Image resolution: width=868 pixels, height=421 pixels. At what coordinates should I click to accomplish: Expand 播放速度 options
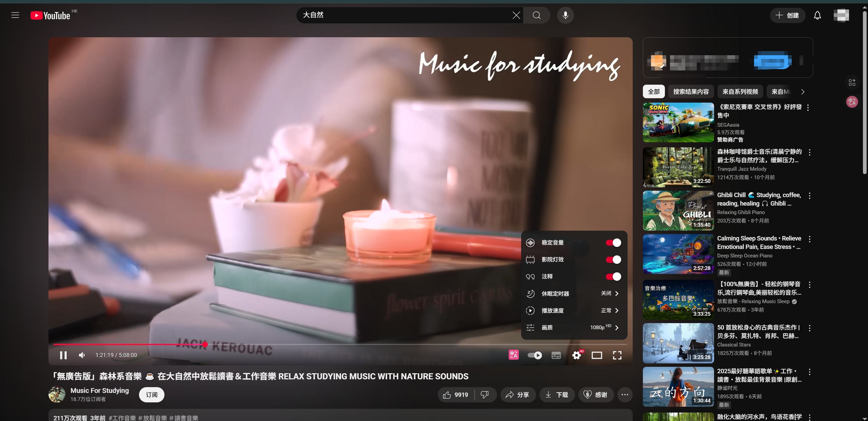574,310
